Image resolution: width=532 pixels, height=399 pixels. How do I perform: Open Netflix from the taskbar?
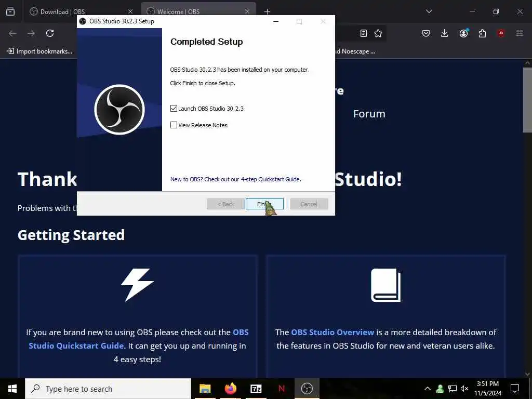point(281,389)
